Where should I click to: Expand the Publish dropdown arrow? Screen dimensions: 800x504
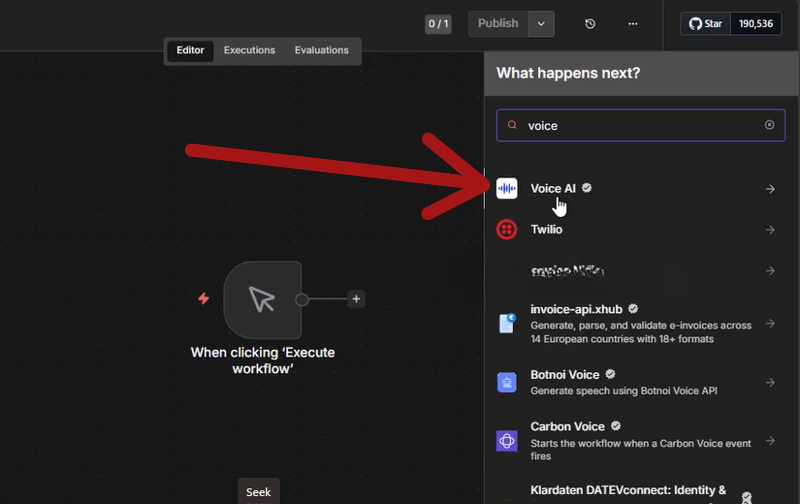(541, 23)
